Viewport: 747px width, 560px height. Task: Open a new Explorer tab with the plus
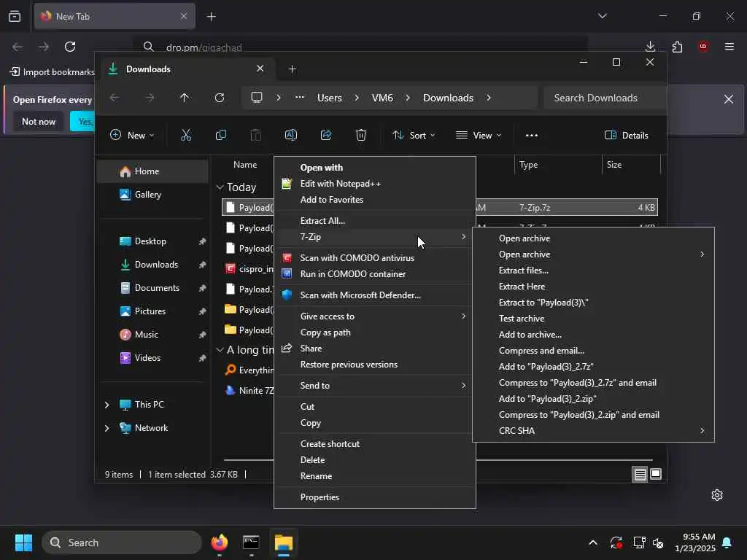(x=292, y=69)
